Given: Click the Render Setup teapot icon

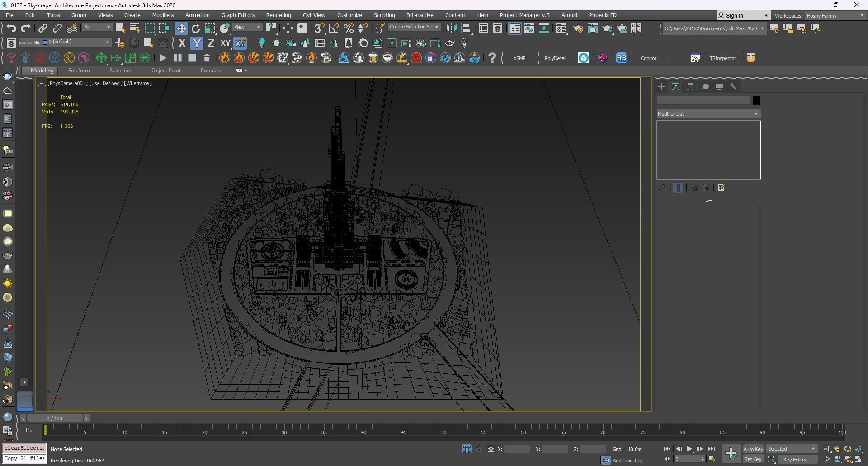Looking at the screenshot, I should (x=578, y=28).
